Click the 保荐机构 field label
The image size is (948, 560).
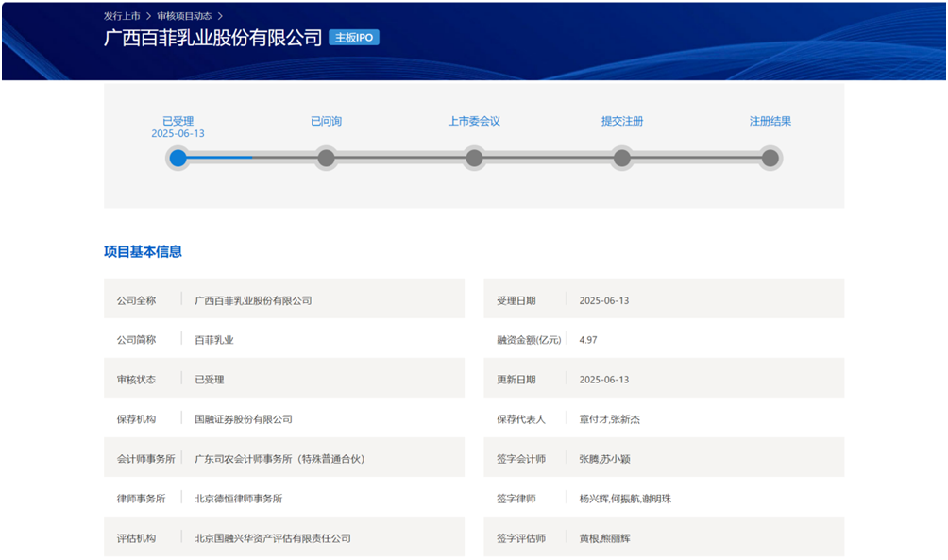[x=136, y=419]
